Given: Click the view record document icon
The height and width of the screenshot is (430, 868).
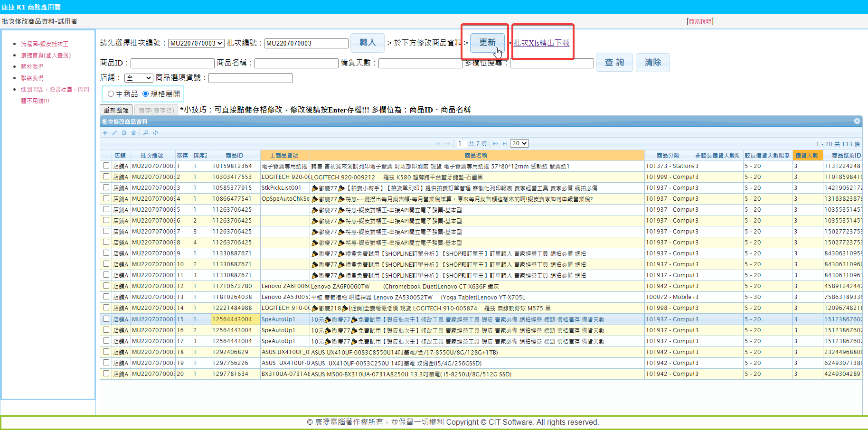Looking at the screenshot, I should [124, 133].
